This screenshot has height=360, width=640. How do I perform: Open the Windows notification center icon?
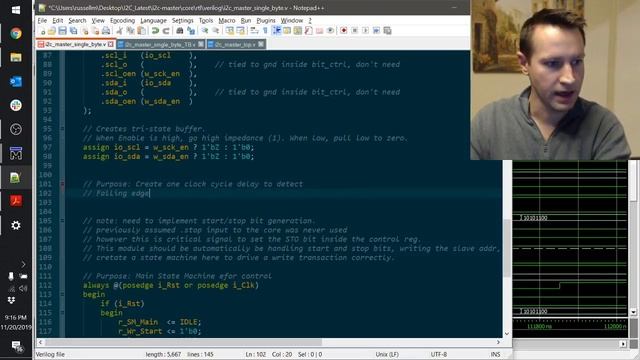16,346
